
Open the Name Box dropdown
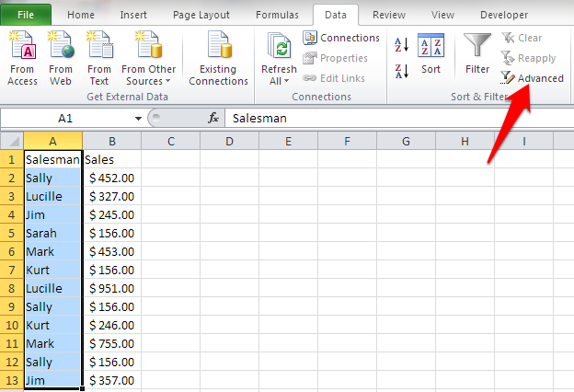tap(138, 119)
